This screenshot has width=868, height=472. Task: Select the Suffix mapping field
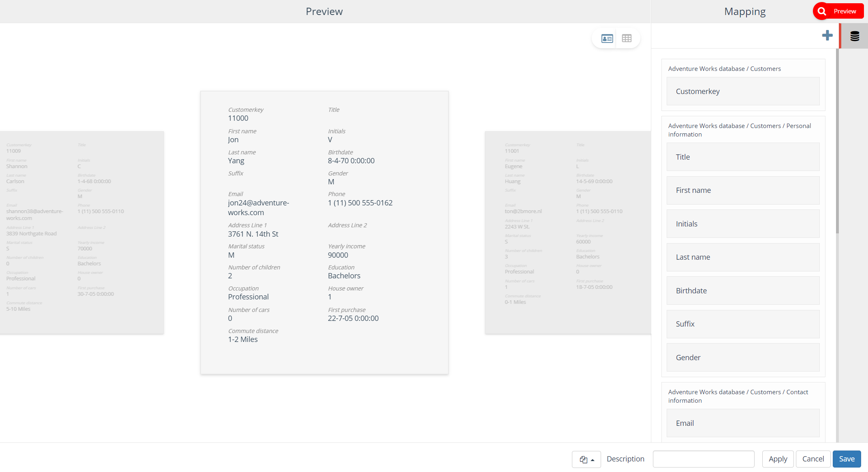tap(743, 324)
